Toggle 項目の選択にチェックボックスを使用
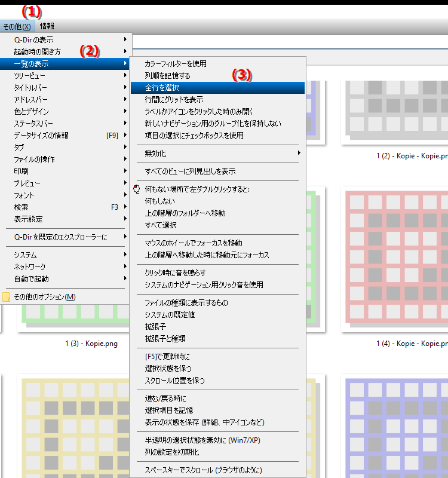 217,136
